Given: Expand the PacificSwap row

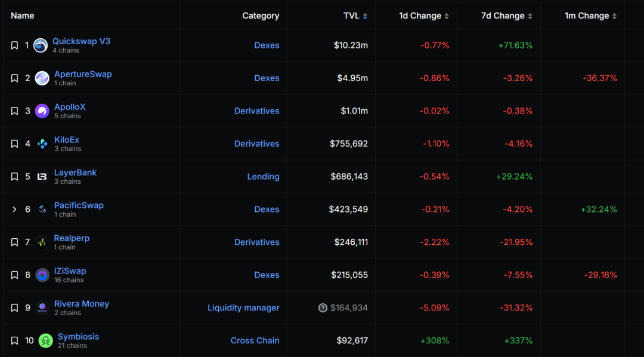Looking at the screenshot, I should click(15, 210).
